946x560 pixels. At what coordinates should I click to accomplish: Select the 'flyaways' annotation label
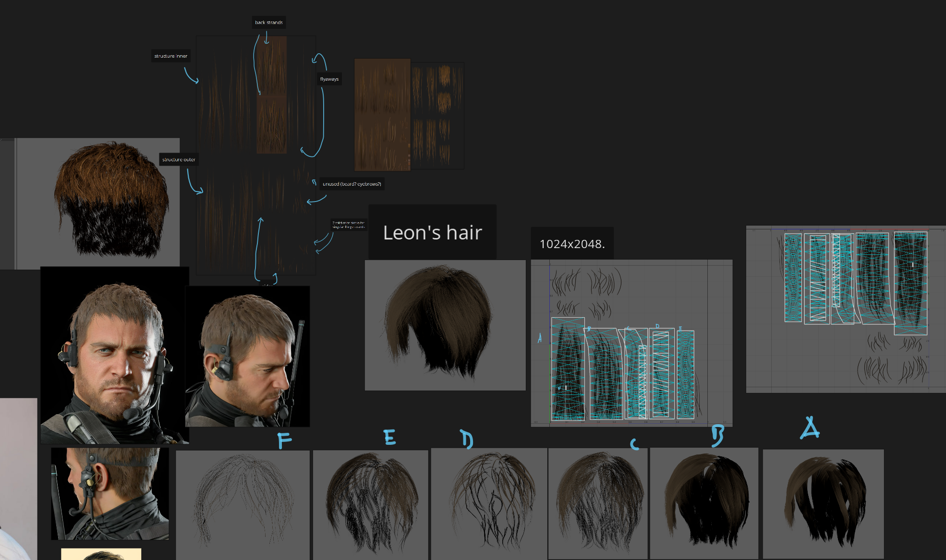click(x=329, y=79)
